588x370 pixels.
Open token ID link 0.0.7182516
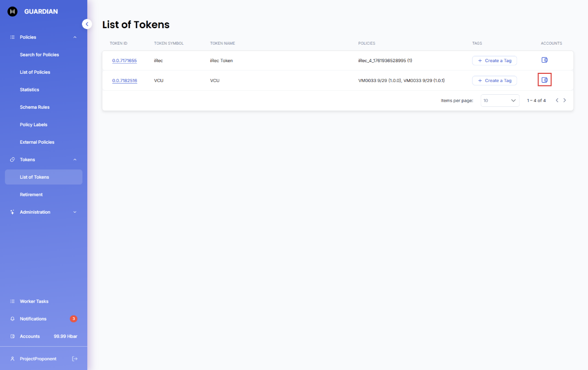(x=124, y=81)
